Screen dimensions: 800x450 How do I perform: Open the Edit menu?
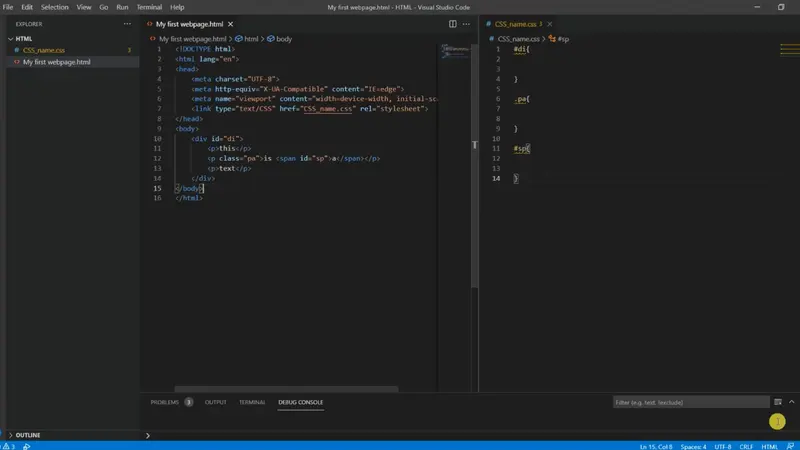point(27,7)
